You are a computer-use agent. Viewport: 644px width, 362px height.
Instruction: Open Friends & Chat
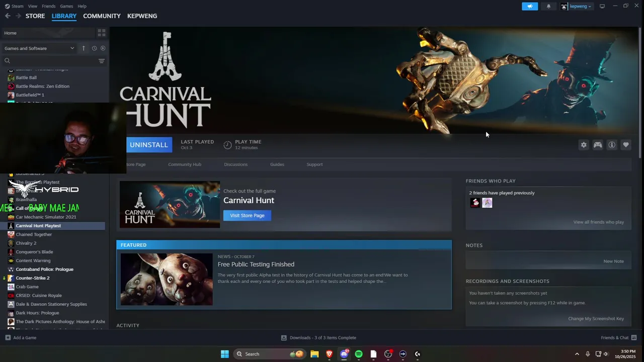(x=619, y=338)
